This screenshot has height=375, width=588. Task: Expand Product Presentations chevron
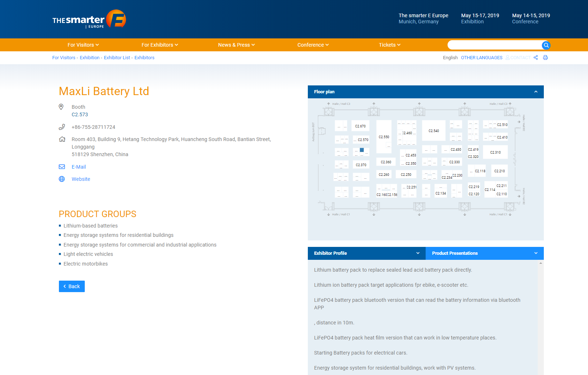point(536,253)
